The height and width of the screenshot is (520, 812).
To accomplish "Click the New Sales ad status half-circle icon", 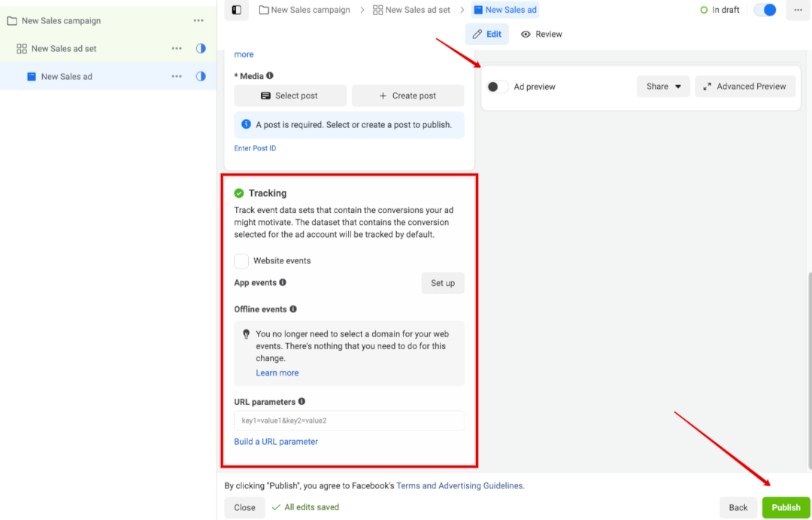I will [201, 77].
